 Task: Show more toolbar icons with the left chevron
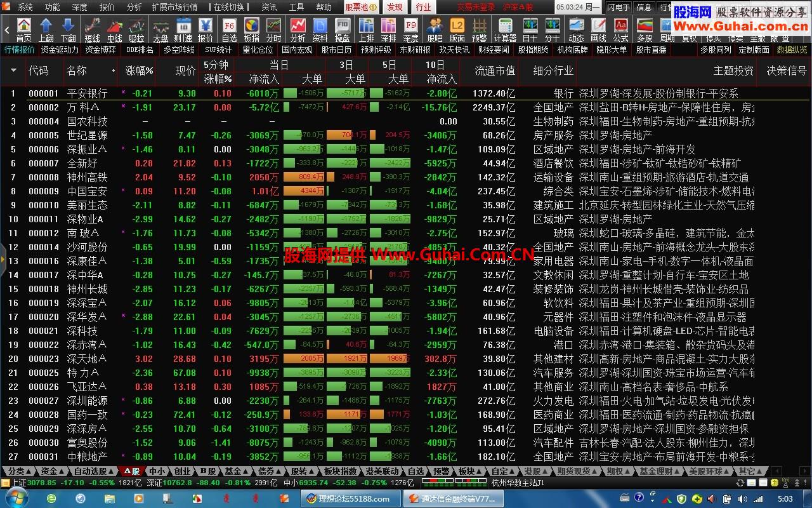[x=7, y=30]
